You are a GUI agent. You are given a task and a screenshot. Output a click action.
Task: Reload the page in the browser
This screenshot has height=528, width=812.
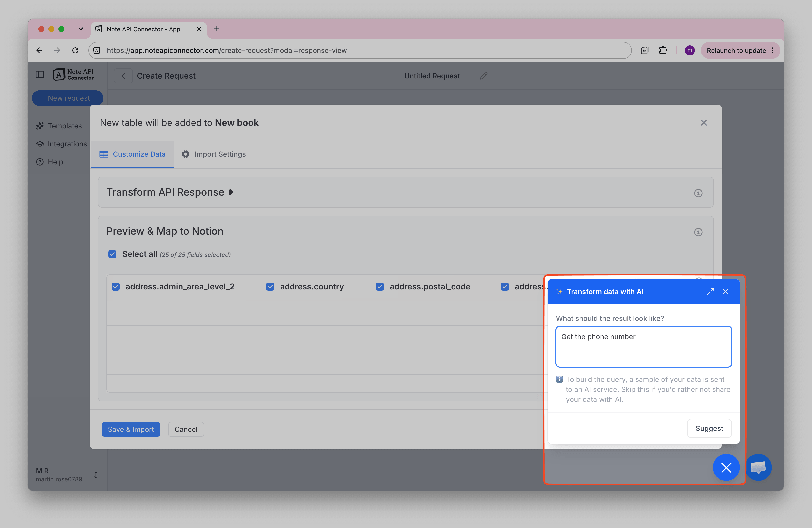click(x=75, y=50)
